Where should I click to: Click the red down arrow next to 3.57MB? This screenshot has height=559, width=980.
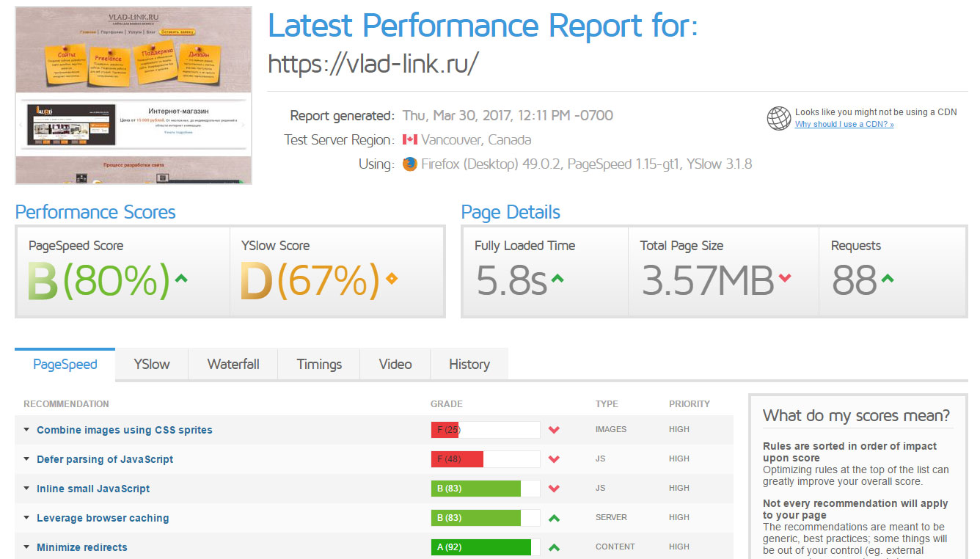[785, 278]
